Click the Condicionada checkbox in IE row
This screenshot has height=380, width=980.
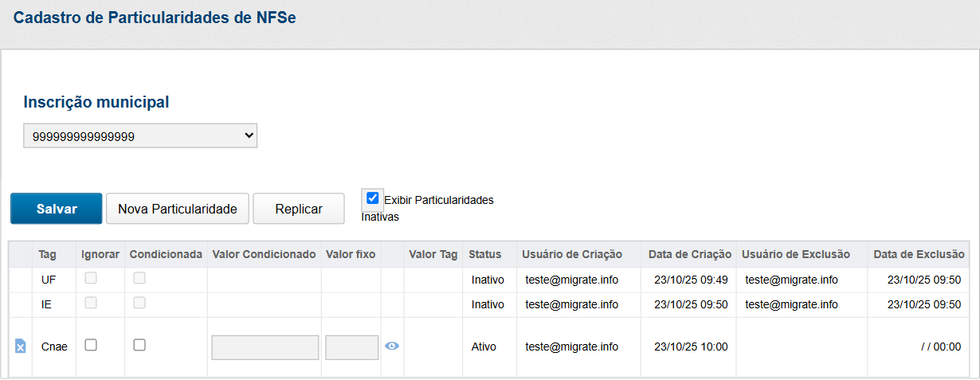pyautogui.click(x=139, y=304)
